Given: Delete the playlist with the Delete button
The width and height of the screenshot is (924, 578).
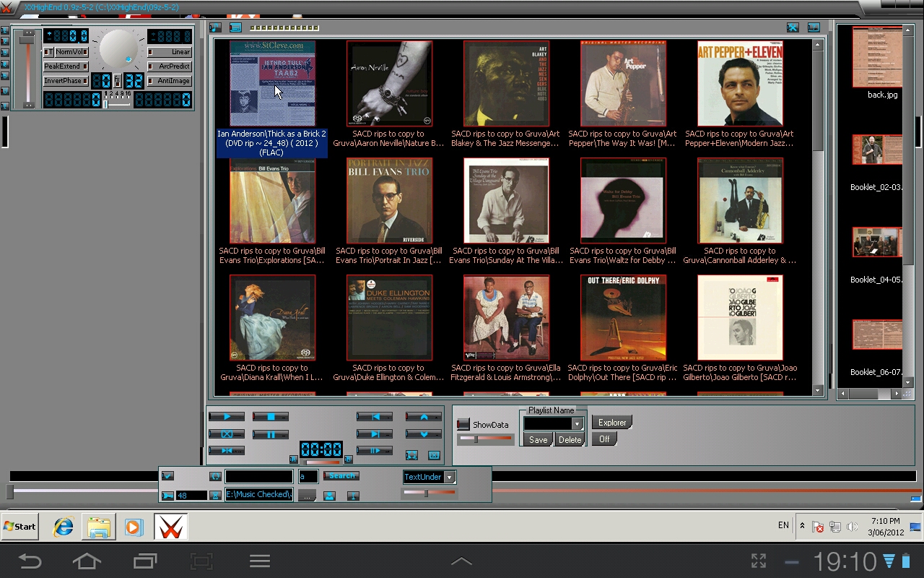Looking at the screenshot, I should point(570,439).
